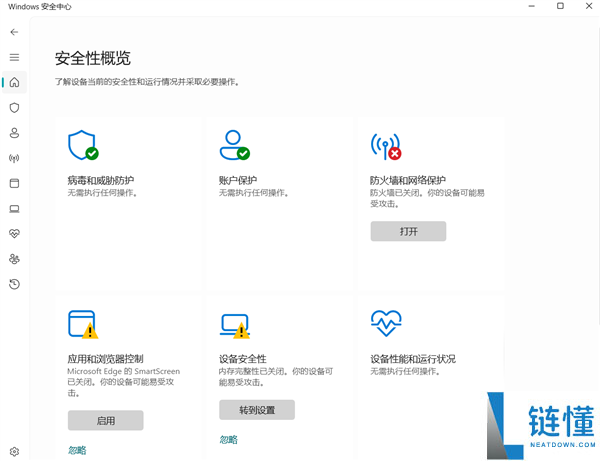Click 内存完整性已关闭 warning text
This screenshot has width=600, height=461.
[x=276, y=376]
